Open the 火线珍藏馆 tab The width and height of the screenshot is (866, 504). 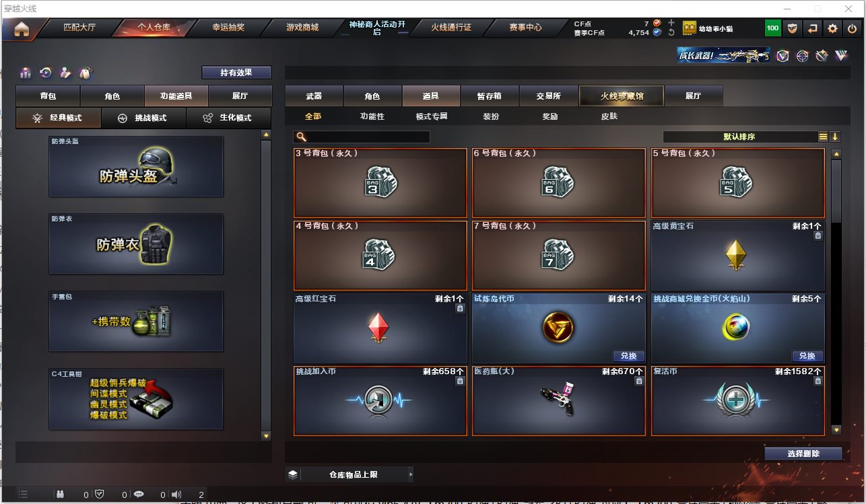click(622, 96)
